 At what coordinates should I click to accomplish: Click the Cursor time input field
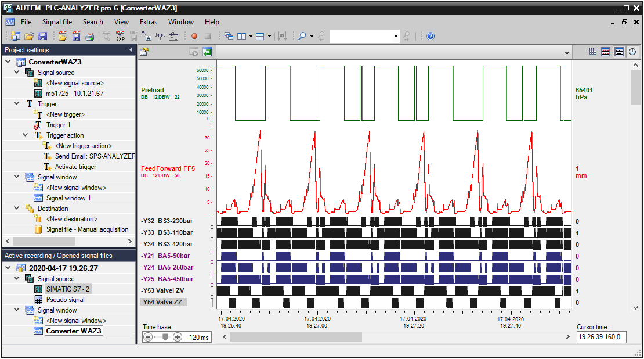click(601, 337)
